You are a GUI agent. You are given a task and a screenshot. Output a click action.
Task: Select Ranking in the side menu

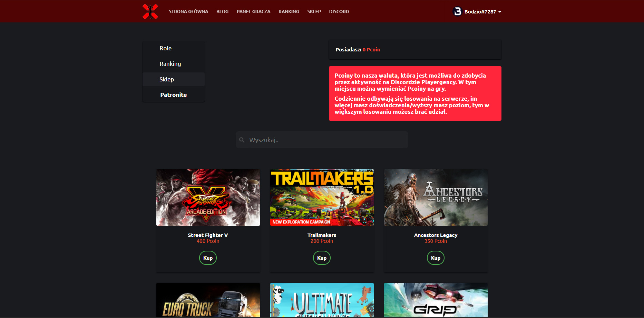(170, 64)
